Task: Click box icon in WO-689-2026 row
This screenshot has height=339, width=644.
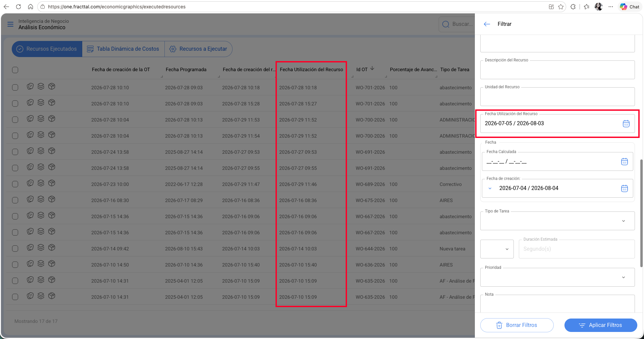Action: (x=52, y=183)
